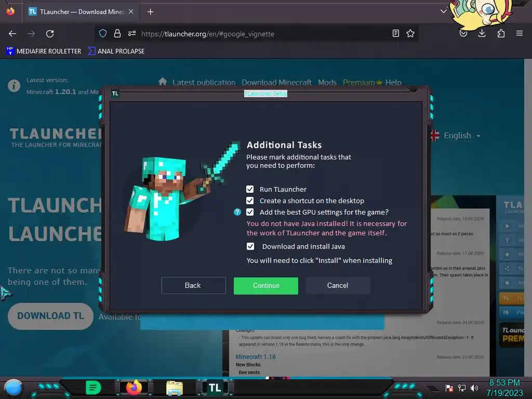Open a new browser tab
The image size is (532, 399).
[x=150, y=12]
